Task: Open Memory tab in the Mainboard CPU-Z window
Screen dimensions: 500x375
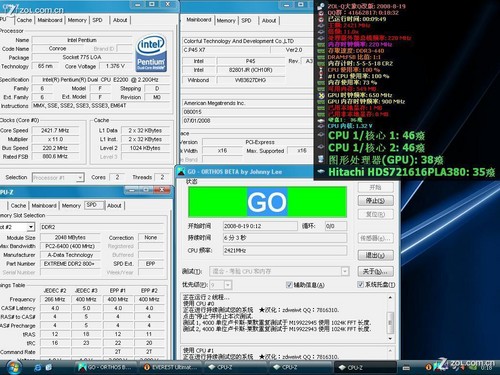Action: (226, 21)
